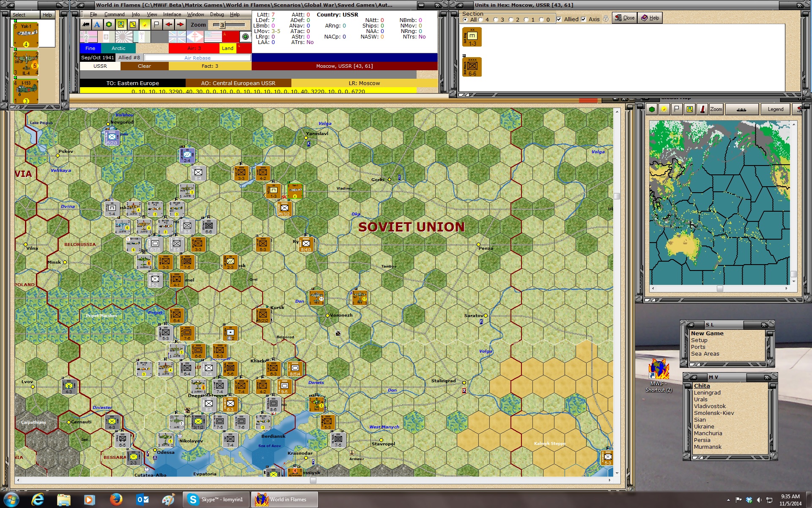Open MWIF Shortcut desktop icon
812x508 pixels.
(658, 375)
